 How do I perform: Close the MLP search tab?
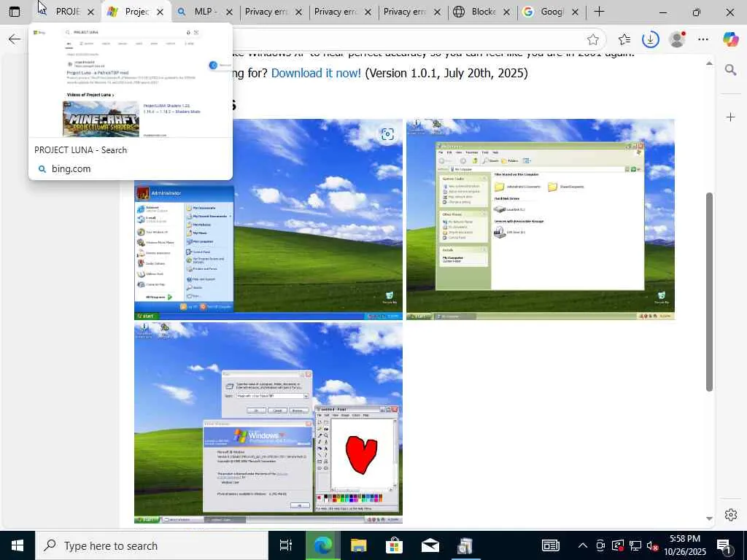pyautogui.click(x=229, y=12)
